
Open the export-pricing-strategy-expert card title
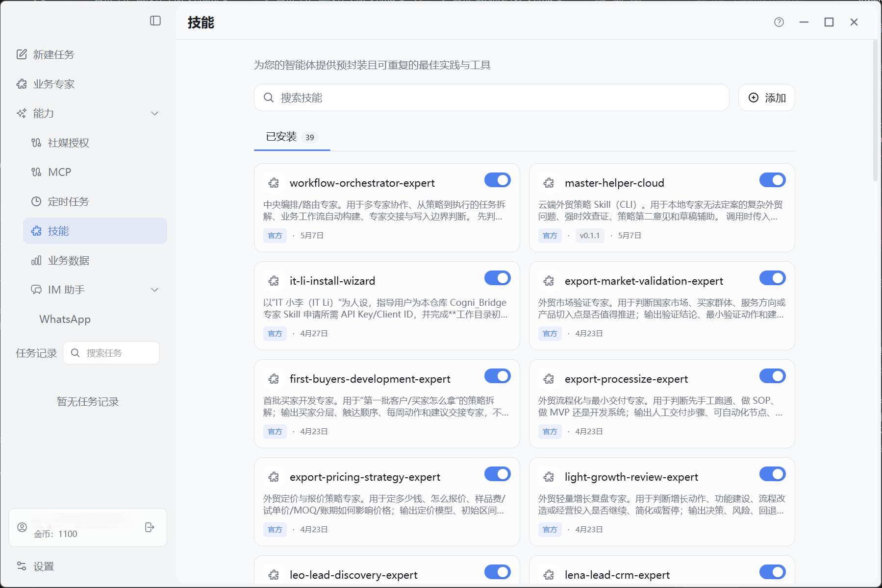click(x=365, y=477)
